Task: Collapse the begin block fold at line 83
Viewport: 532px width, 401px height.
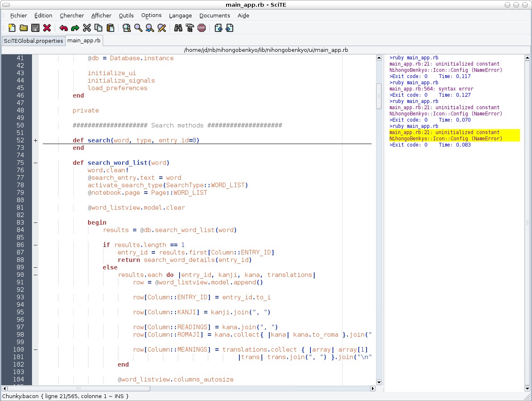Action: point(35,223)
